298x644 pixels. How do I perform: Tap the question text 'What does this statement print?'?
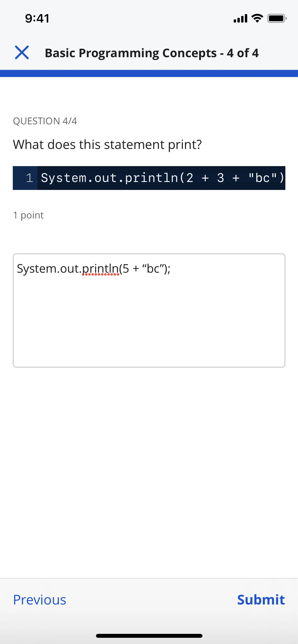107,145
